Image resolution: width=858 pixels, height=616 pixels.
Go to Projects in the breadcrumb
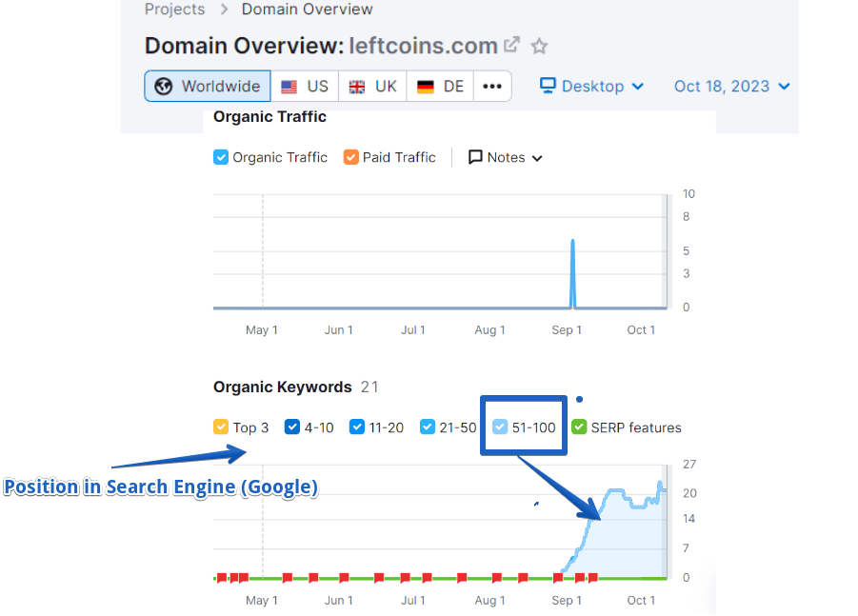click(x=174, y=10)
